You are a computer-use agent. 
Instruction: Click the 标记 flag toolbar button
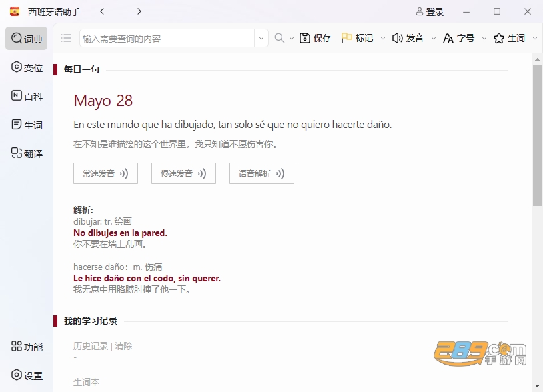click(x=357, y=38)
